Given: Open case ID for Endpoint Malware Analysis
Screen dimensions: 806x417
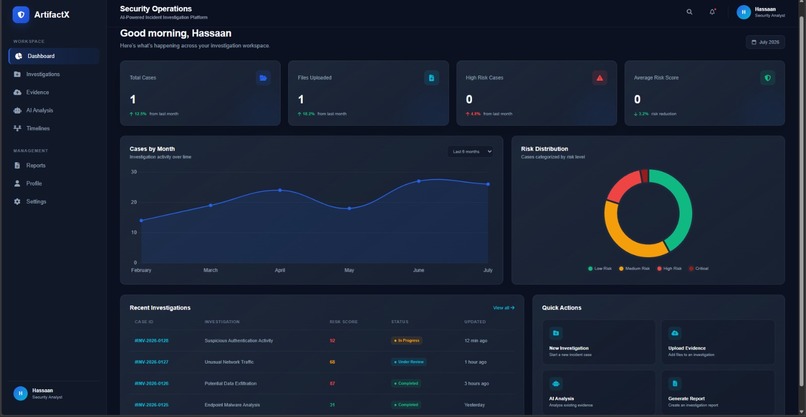Looking at the screenshot, I should point(152,405).
